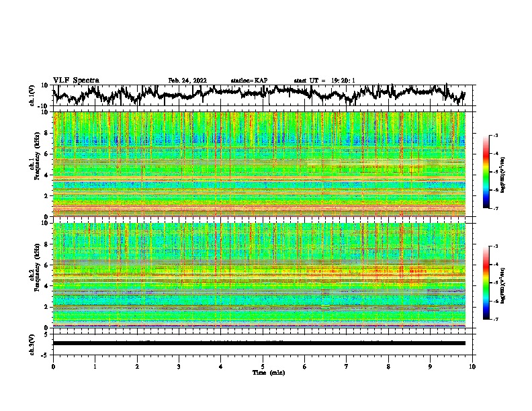Click tick label '10' on Time axis
The height and width of the screenshot is (411, 532).
(x=472, y=367)
